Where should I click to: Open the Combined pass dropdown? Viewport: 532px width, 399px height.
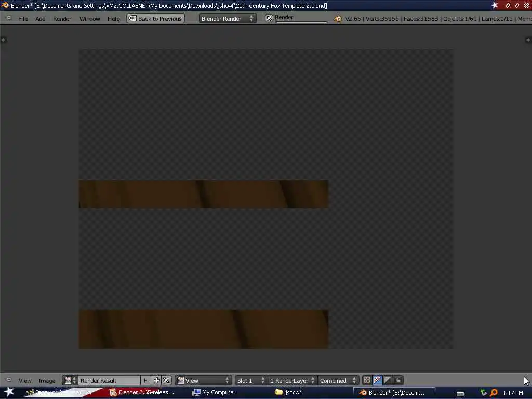tap(338, 381)
